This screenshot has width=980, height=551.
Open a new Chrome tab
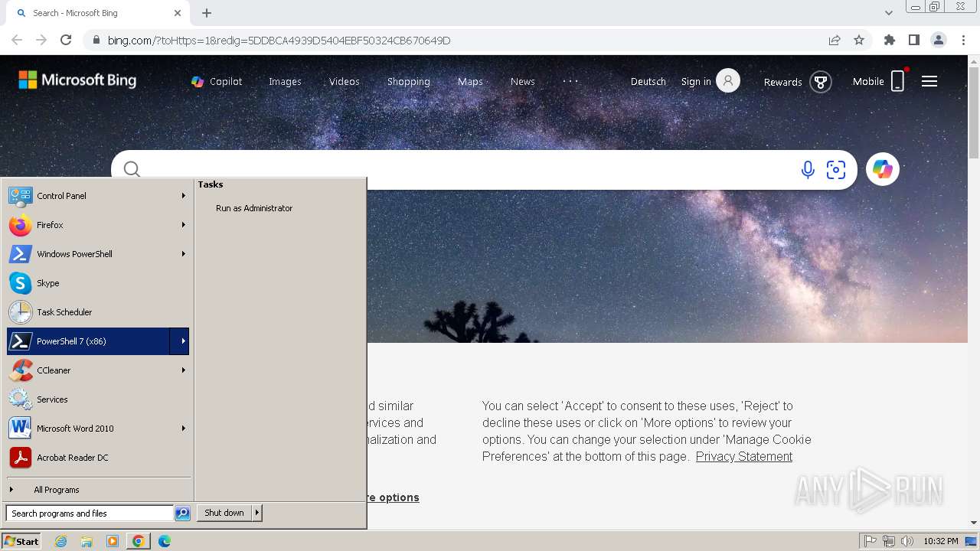[x=207, y=13]
